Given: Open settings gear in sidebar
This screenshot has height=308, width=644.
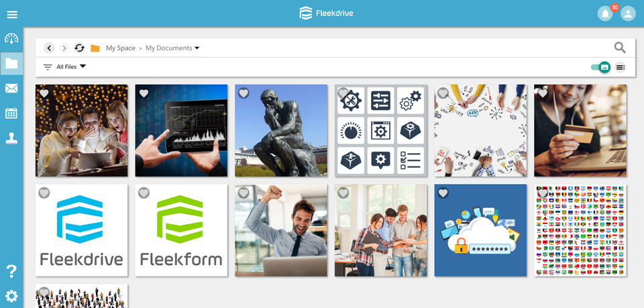Looking at the screenshot, I should click(11, 296).
